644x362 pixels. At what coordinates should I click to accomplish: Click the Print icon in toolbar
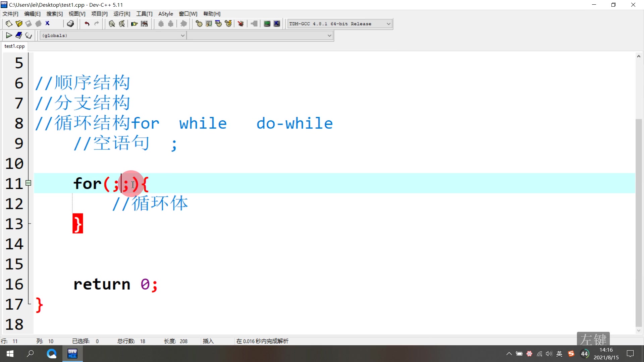point(70,24)
